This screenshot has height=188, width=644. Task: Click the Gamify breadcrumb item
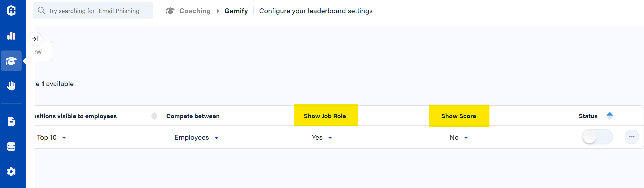coord(236,11)
